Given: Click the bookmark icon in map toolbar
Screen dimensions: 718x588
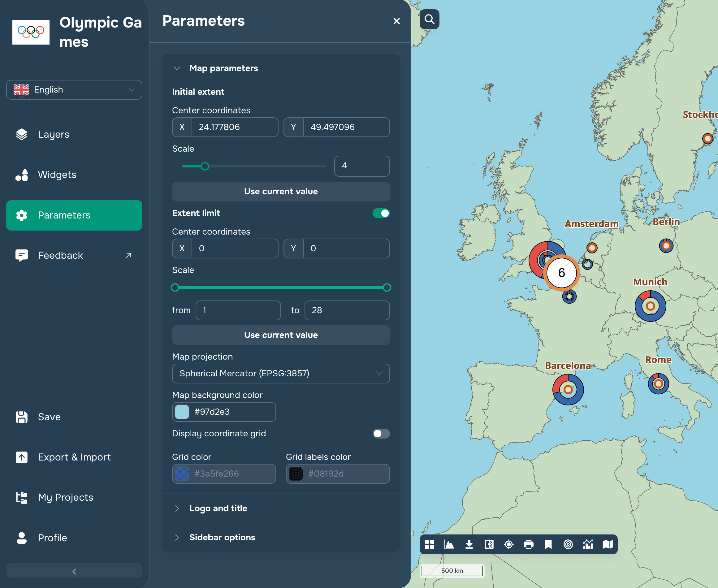Looking at the screenshot, I should pos(548,544).
